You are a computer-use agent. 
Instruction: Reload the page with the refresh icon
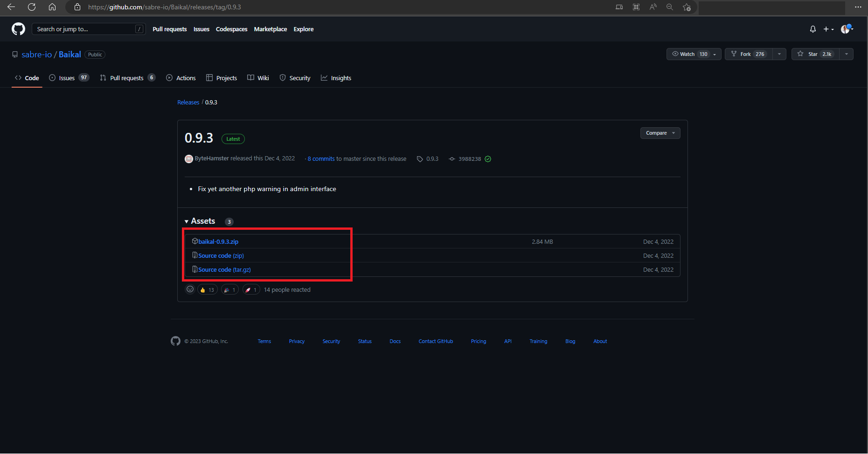pos(32,7)
